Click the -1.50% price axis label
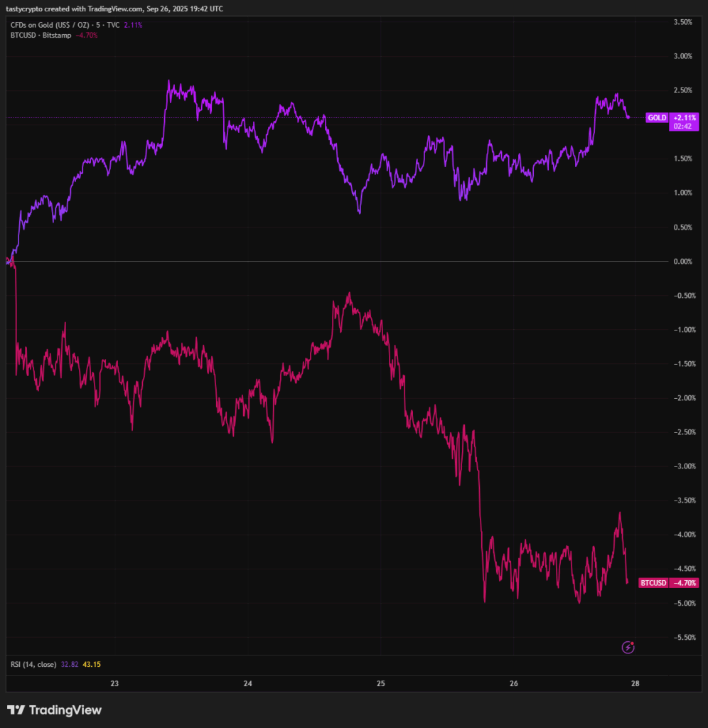 click(x=685, y=364)
